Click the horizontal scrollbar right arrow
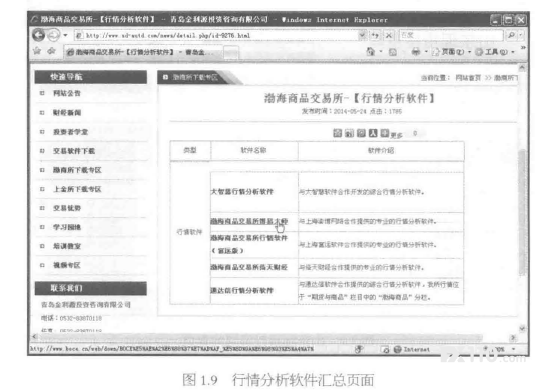Image resolution: width=555 pixels, height=391 pixels. 512,338
